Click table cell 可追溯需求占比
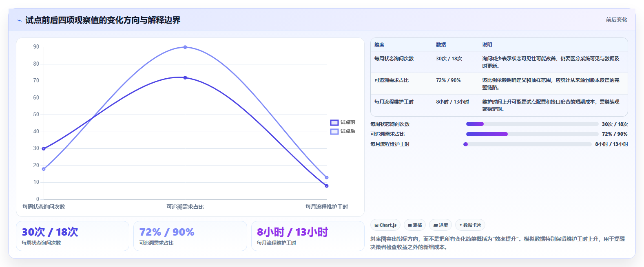Image resolution: width=644 pixels, height=267 pixels. 392,80
